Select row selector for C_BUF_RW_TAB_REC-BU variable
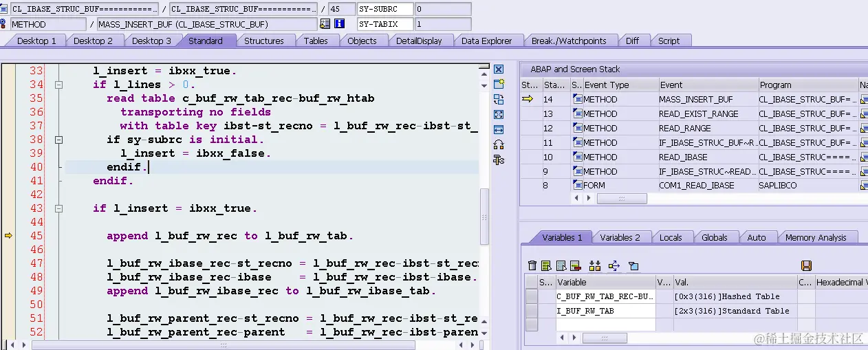This screenshot has width=868, height=350. click(x=531, y=296)
